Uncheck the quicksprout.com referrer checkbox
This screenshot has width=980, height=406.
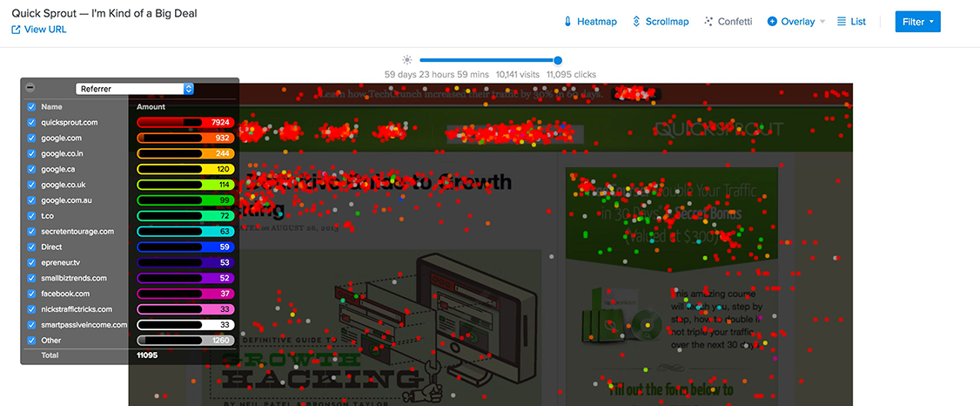[31, 123]
